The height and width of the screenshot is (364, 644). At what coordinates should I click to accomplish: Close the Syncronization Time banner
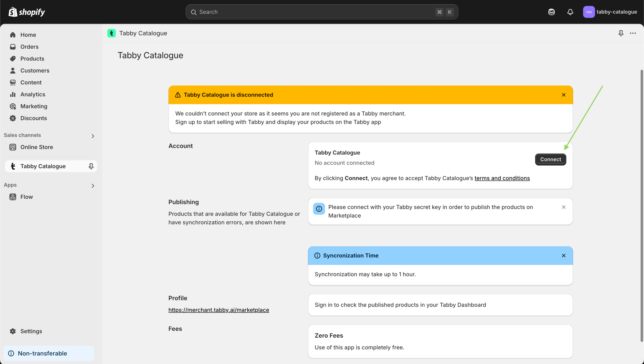pyautogui.click(x=563, y=256)
